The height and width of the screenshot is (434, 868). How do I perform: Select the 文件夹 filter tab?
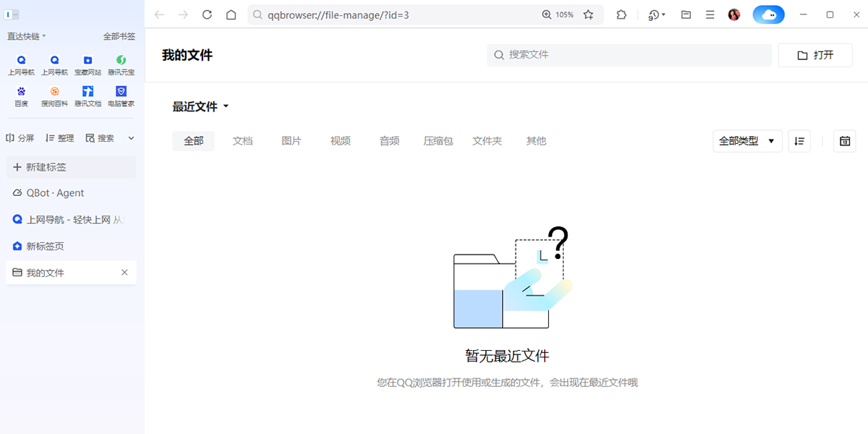coord(488,141)
